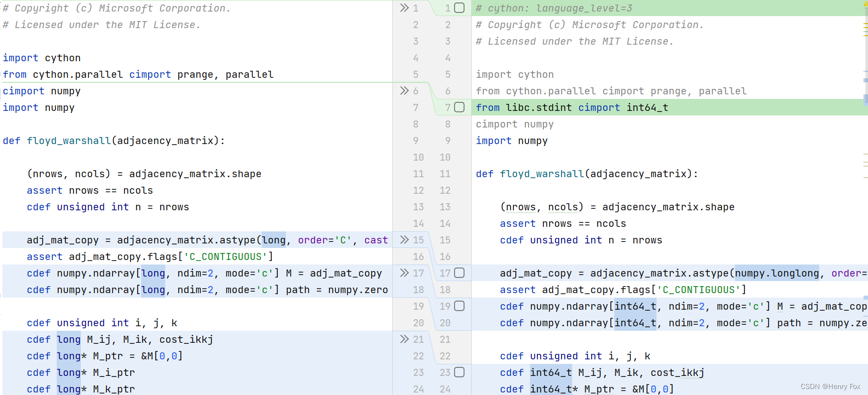Click 'cdef unsigned int n = nrows' on right

581,240
